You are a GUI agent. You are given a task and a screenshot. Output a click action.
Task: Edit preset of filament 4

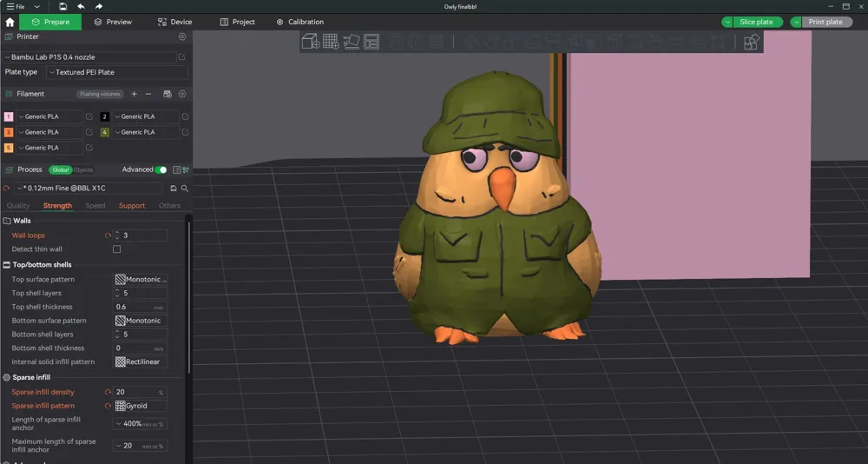click(186, 132)
